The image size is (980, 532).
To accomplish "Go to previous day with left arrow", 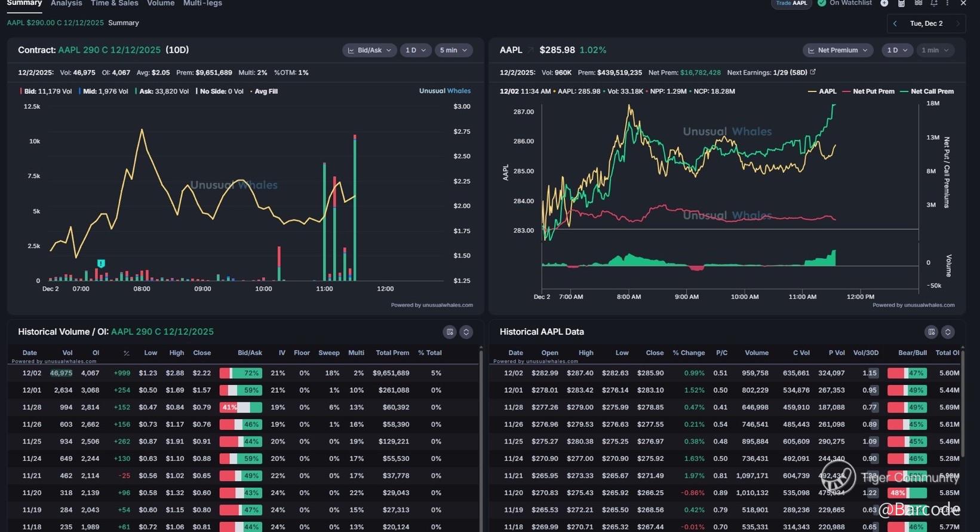I will (x=895, y=23).
